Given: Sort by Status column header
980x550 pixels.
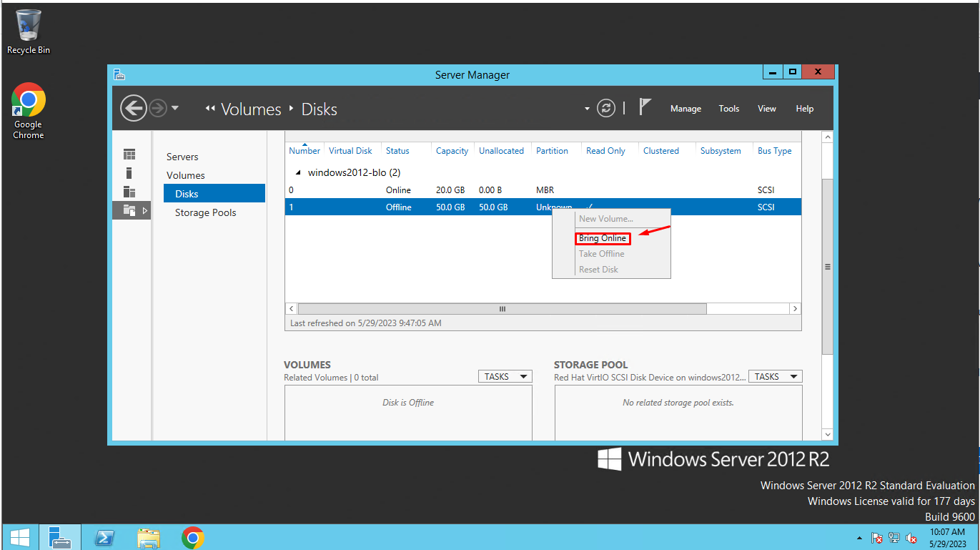Looking at the screenshot, I should [x=397, y=151].
